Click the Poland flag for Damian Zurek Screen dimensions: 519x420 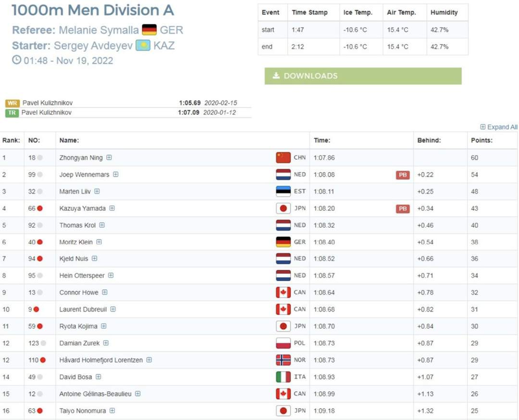(283, 343)
